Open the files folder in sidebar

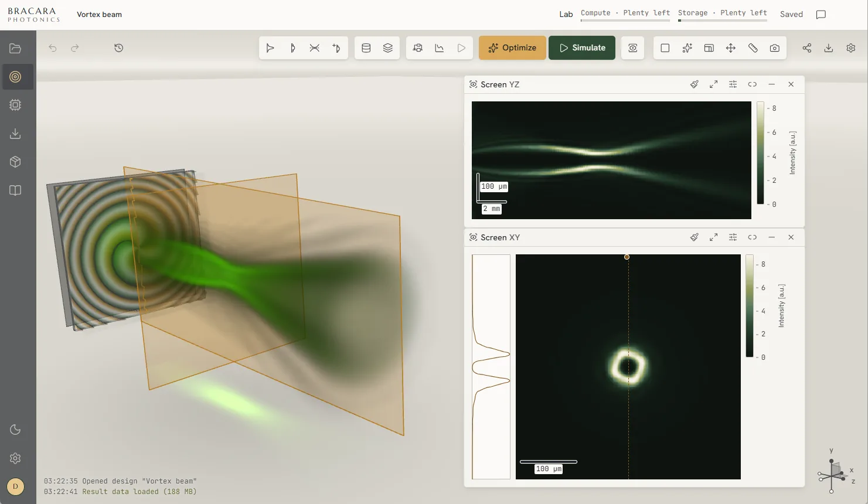tap(15, 48)
